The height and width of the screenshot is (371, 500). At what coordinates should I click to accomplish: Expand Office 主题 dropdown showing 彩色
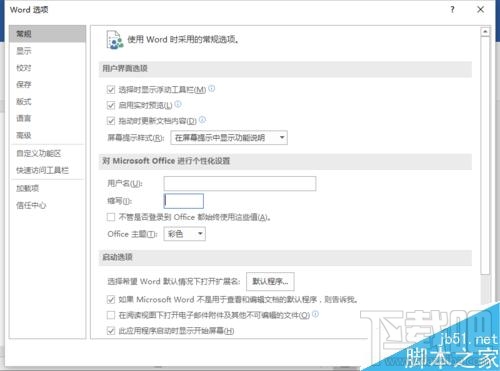point(184,234)
